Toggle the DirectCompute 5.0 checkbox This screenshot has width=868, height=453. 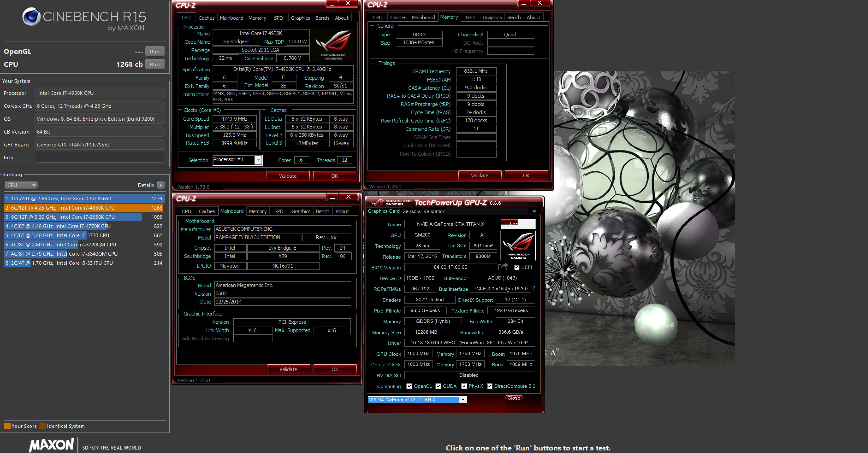click(x=490, y=386)
